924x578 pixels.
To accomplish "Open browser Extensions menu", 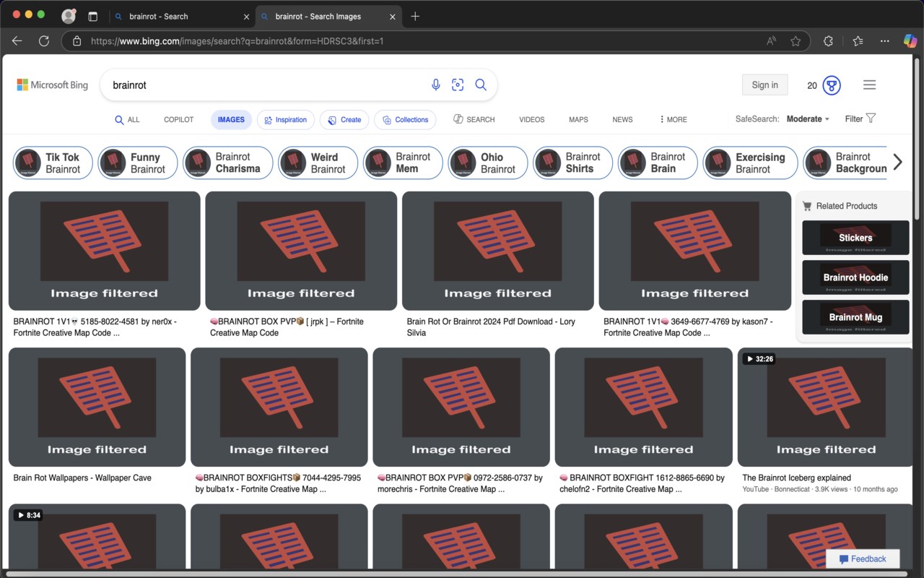I will click(828, 41).
